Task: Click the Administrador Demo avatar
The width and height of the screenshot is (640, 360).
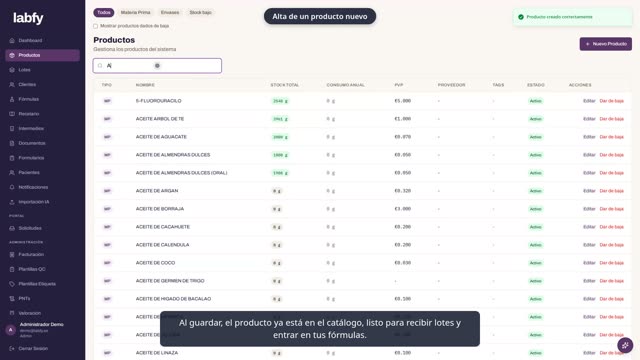Action: [11, 330]
